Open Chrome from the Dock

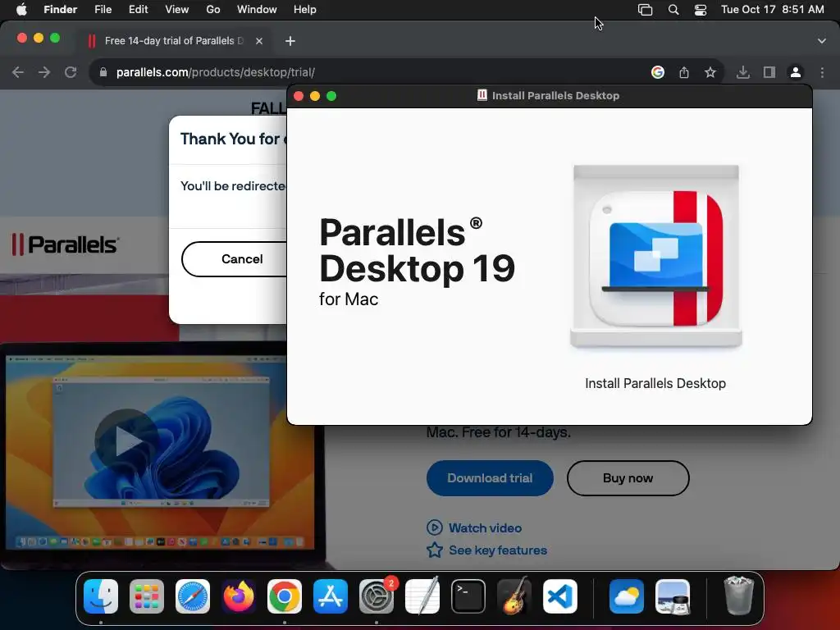pyautogui.click(x=285, y=596)
